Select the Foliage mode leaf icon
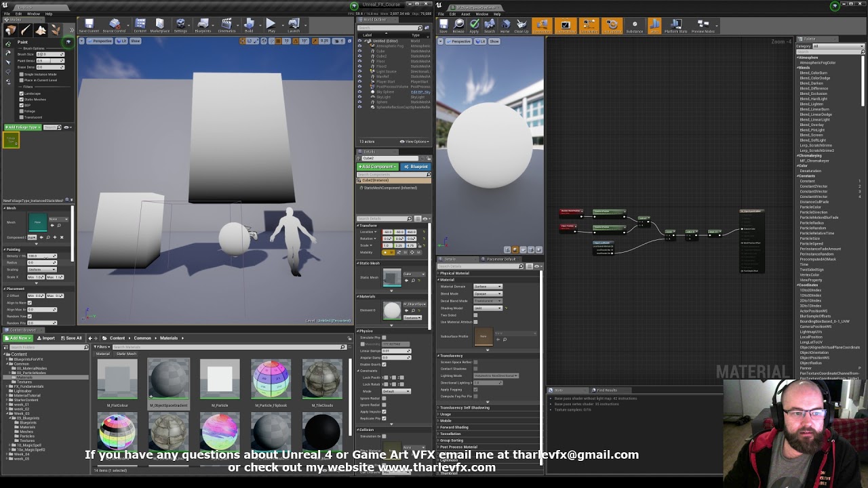 pos(56,30)
